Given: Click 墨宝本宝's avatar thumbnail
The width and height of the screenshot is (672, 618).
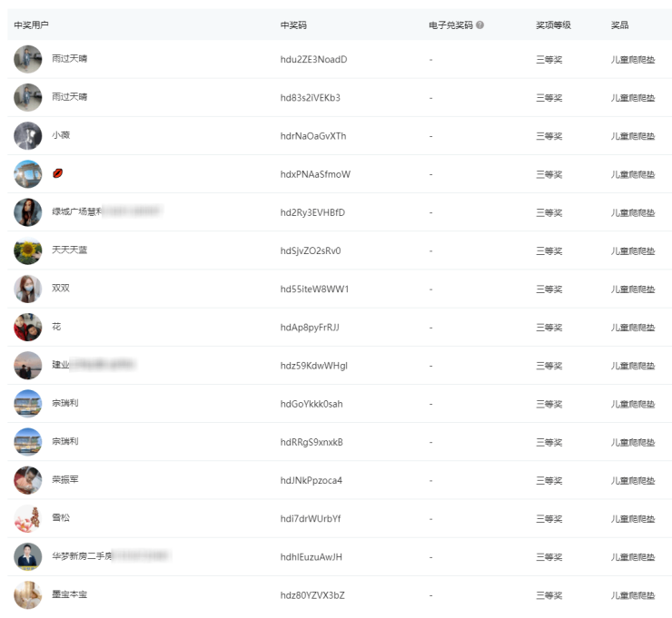Looking at the screenshot, I should [28, 594].
